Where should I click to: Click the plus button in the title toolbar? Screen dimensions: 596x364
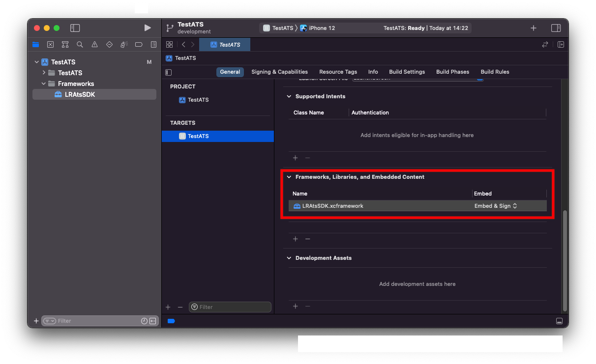534,28
